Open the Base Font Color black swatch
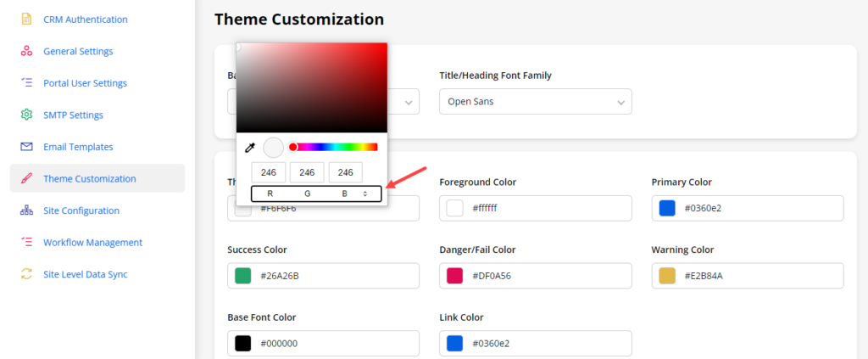Screen dimensions: 868x359 pos(243,344)
